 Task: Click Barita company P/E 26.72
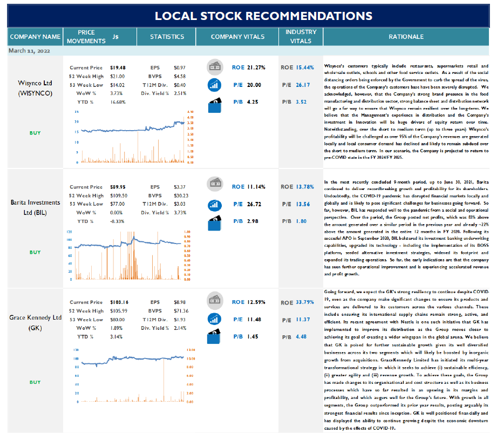pos(254,204)
